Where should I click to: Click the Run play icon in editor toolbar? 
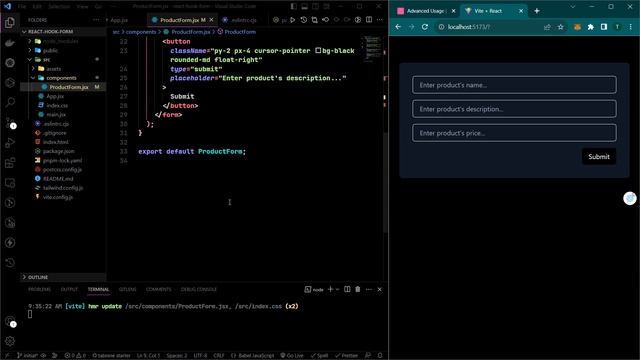(x=293, y=20)
